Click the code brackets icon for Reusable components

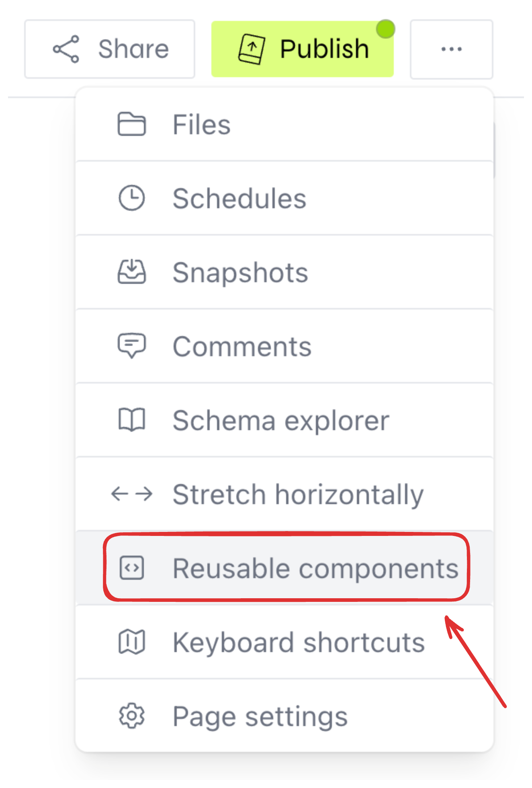tap(131, 568)
